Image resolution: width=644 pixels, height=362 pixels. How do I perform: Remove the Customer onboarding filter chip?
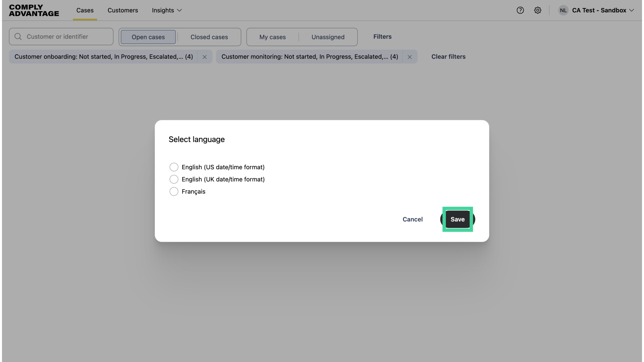click(205, 57)
